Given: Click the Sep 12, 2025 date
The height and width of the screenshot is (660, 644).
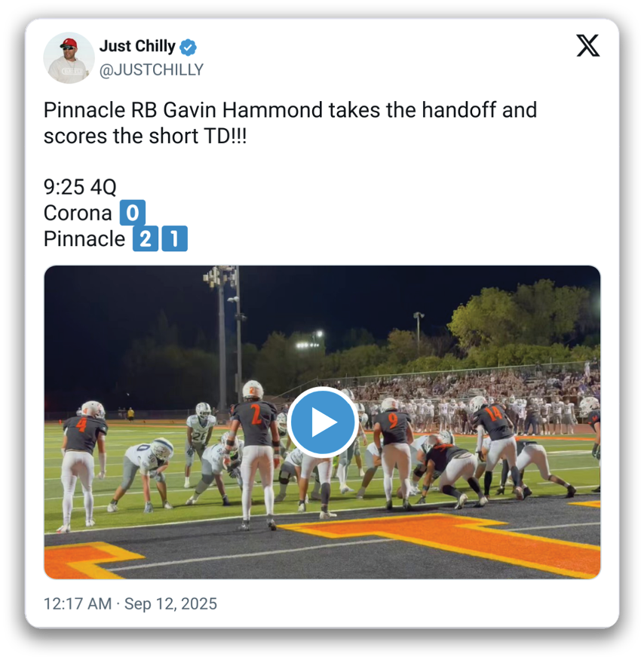Looking at the screenshot, I should (x=170, y=603).
